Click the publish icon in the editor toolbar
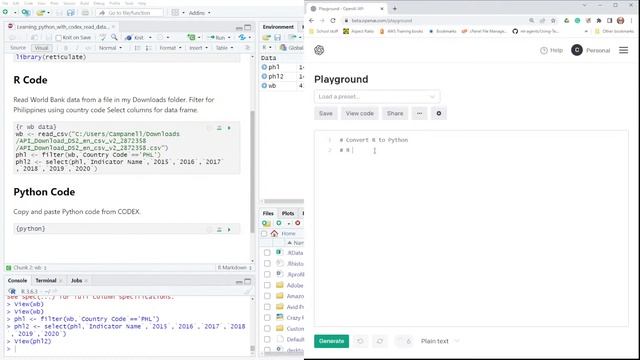640x360 pixels. coord(242,37)
